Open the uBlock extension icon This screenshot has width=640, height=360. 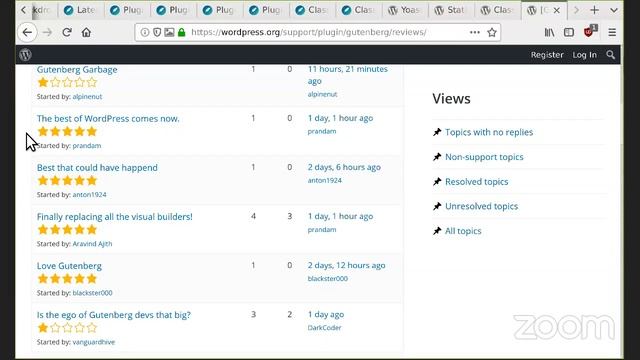coord(590,31)
